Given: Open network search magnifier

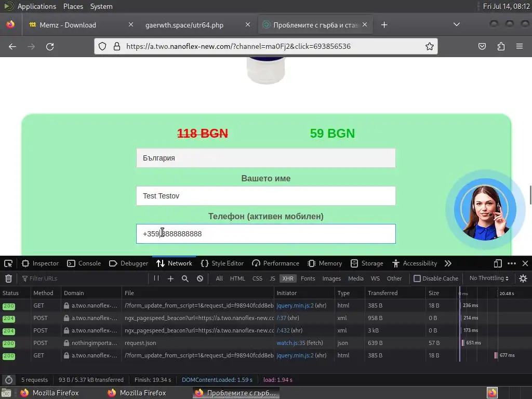Looking at the screenshot, I should tap(185, 278).
